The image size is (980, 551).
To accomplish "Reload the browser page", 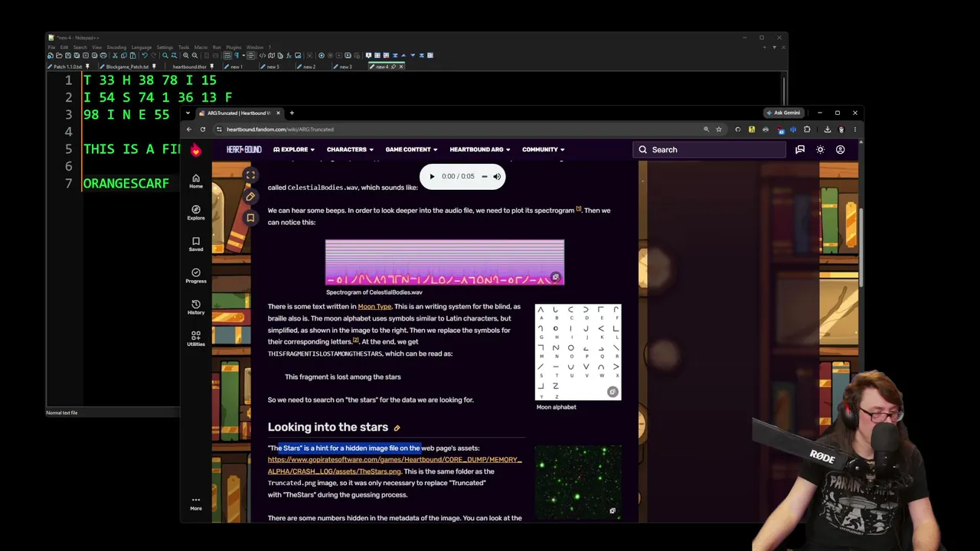I will [x=203, y=129].
